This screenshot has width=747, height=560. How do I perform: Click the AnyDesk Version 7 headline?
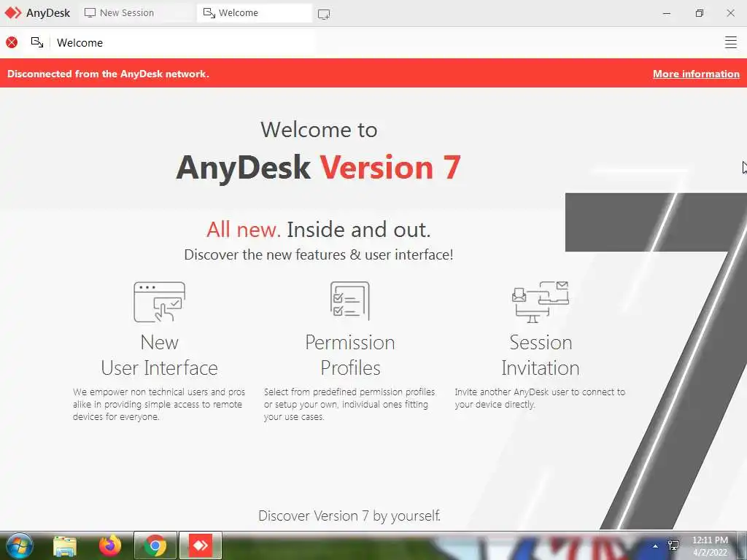point(318,168)
